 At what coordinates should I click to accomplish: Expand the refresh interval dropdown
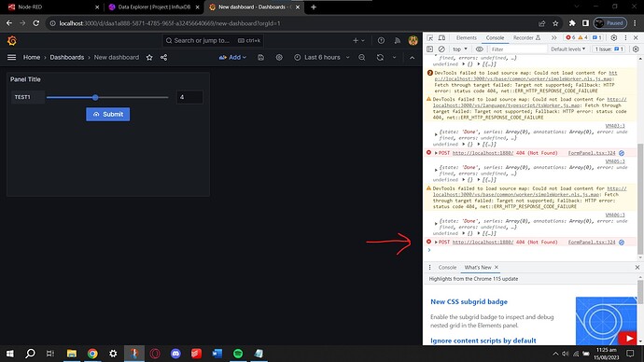[394, 58]
